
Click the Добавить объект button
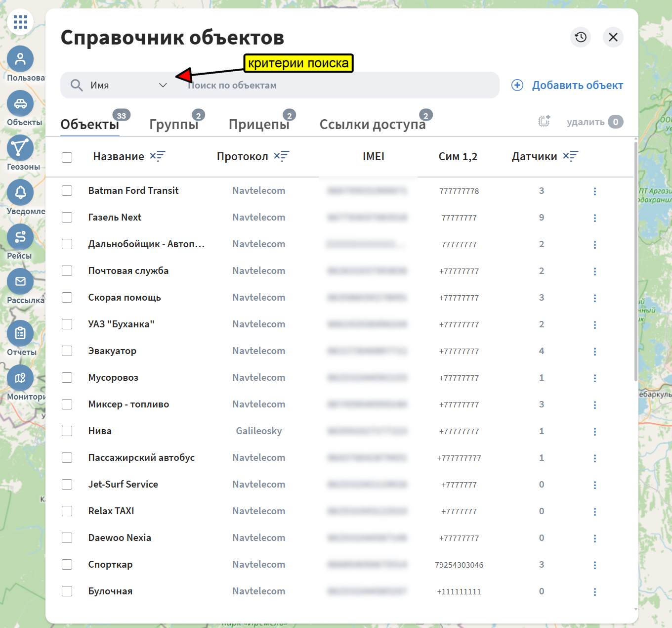567,85
